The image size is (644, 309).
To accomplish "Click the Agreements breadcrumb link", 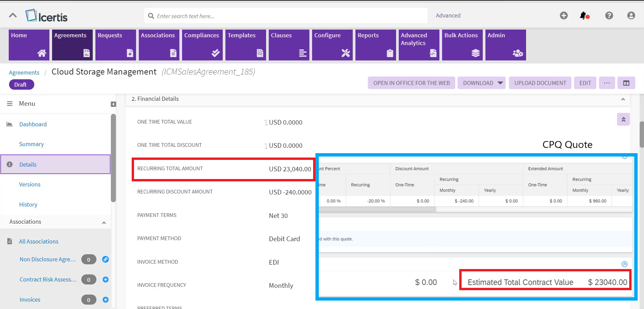I will pos(24,73).
